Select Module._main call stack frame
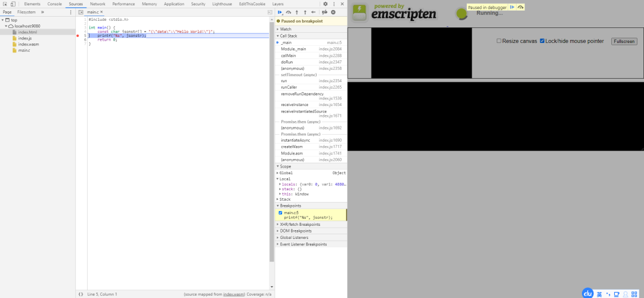 click(311, 49)
